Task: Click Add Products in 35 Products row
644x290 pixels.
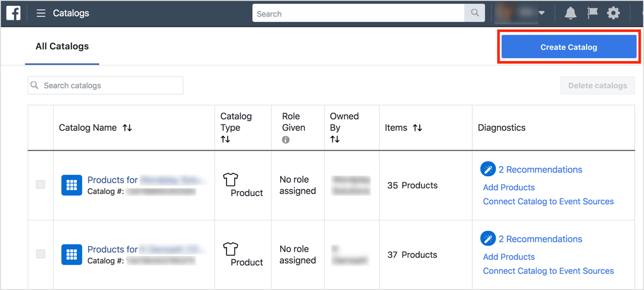Action: [x=509, y=188]
